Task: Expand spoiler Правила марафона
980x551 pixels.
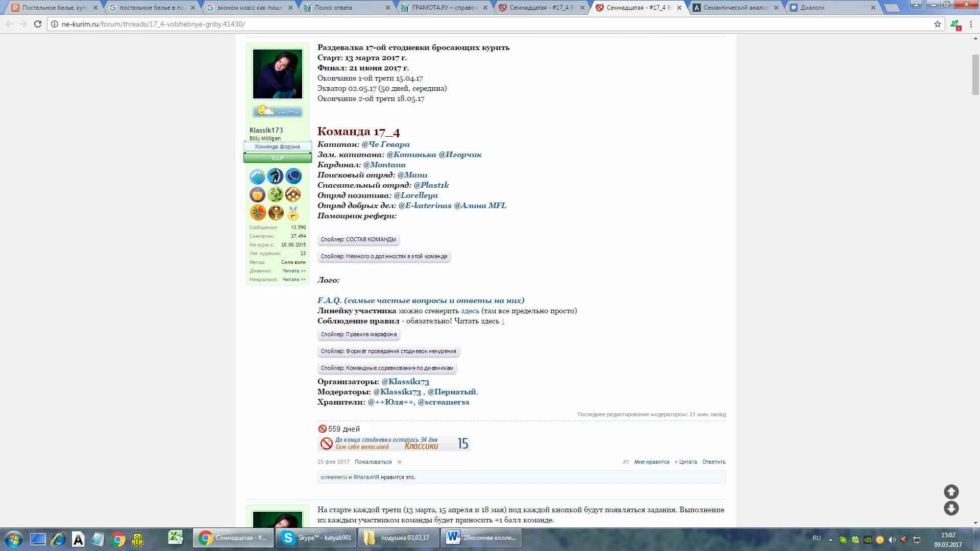Action: coord(358,335)
